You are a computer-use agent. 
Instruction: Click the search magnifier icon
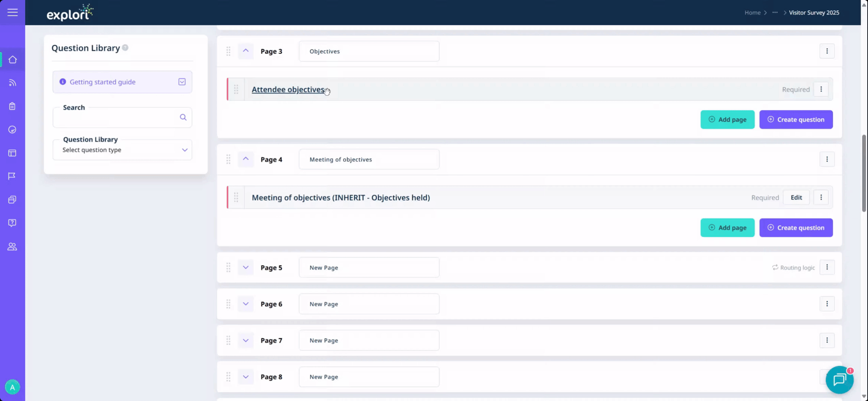click(x=183, y=117)
